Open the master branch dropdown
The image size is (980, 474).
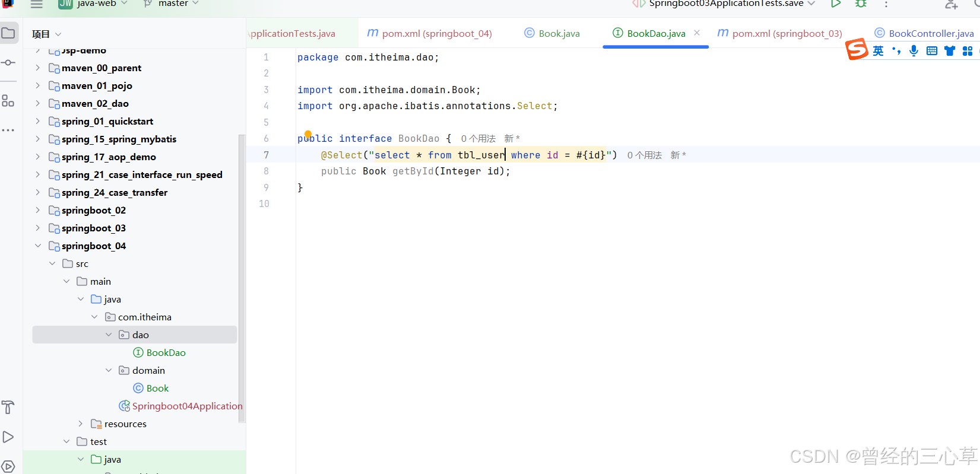[171, 4]
